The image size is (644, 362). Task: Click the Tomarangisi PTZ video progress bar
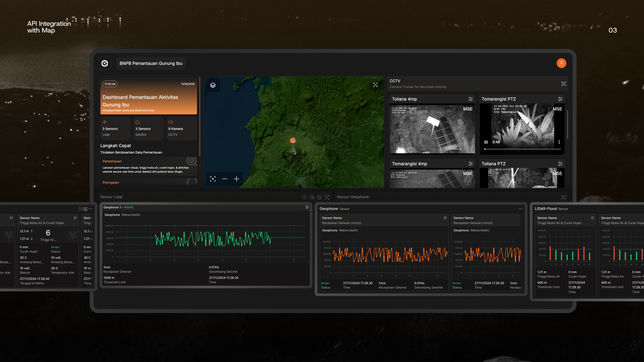point(523,149)
